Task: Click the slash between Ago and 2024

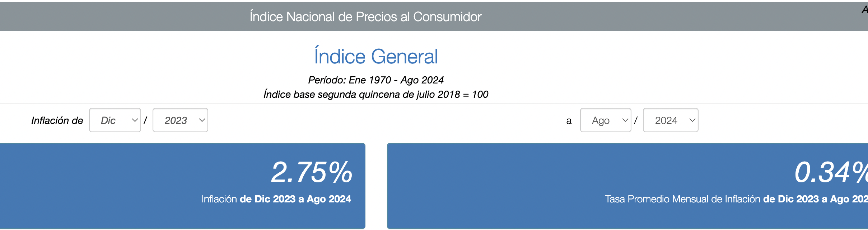Action: (636, 120)
